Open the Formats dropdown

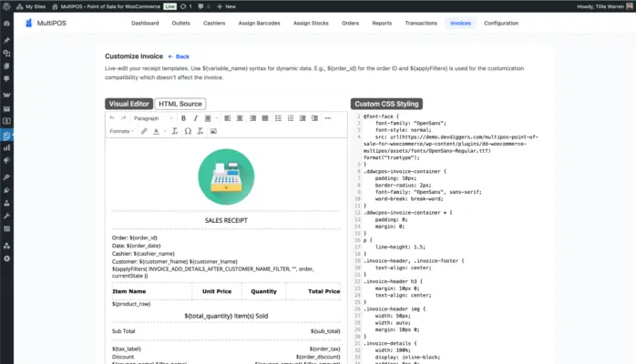click(121, 131)
